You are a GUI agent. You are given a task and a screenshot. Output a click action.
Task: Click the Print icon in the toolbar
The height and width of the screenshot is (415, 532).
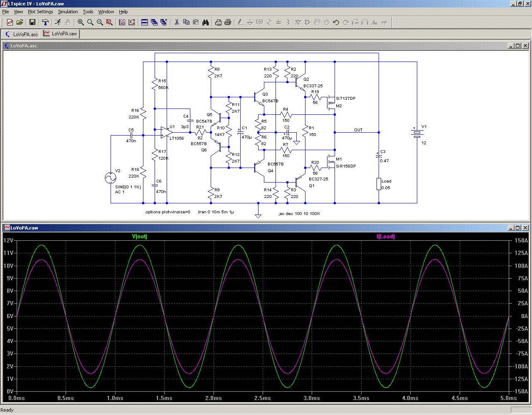point(228,22)
